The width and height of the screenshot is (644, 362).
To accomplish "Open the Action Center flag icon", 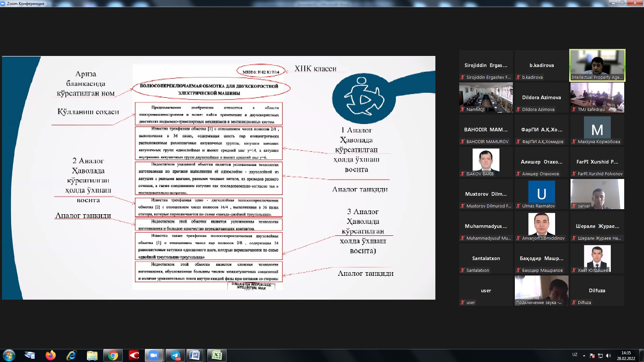I will [x=592, y=355].
